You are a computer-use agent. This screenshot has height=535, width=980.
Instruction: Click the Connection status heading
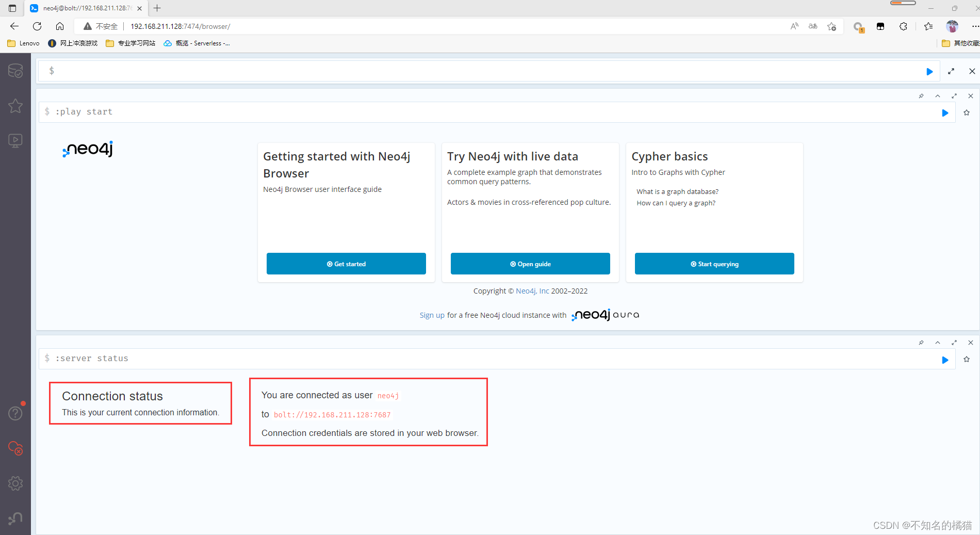[112, 396]
